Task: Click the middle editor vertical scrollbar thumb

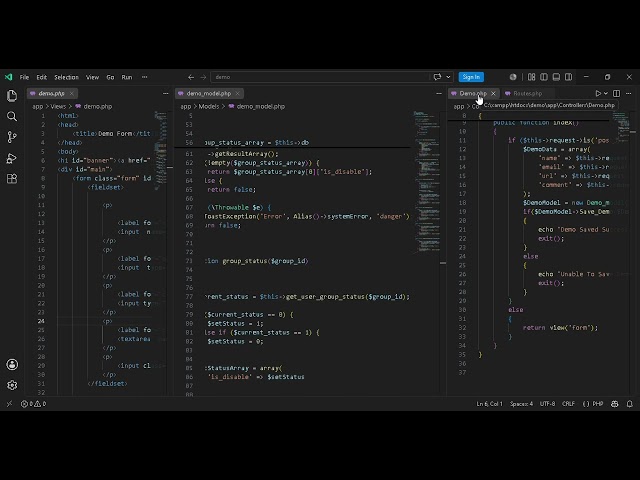Action: coord(443,263)
